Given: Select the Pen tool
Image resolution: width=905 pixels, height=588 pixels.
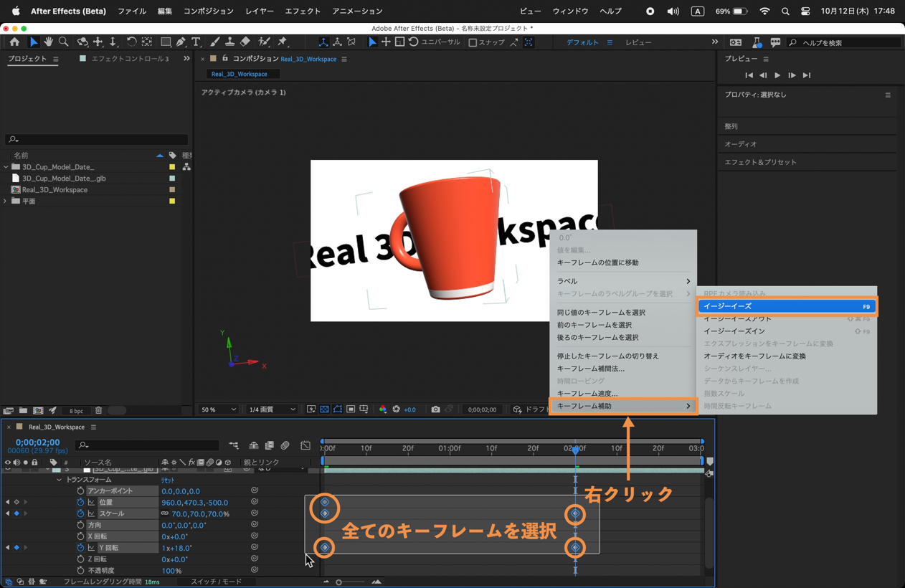Looking at the screenshot, I should [x=181, y=42].
